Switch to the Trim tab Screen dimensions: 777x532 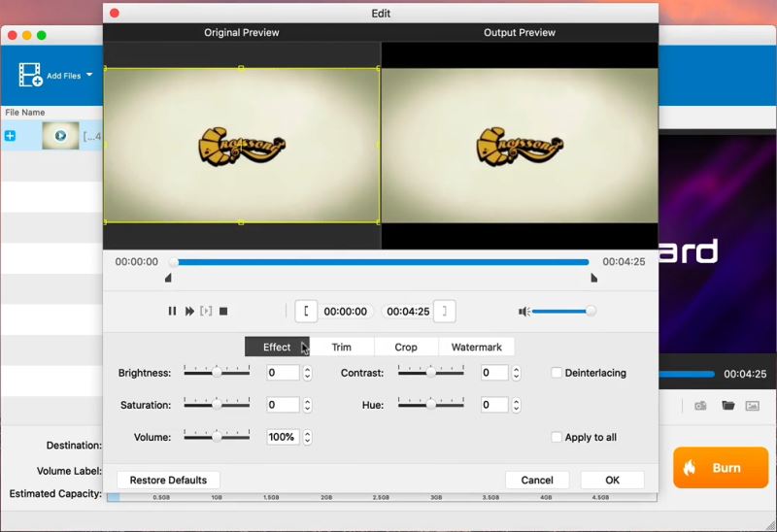(x=342, y=348)
